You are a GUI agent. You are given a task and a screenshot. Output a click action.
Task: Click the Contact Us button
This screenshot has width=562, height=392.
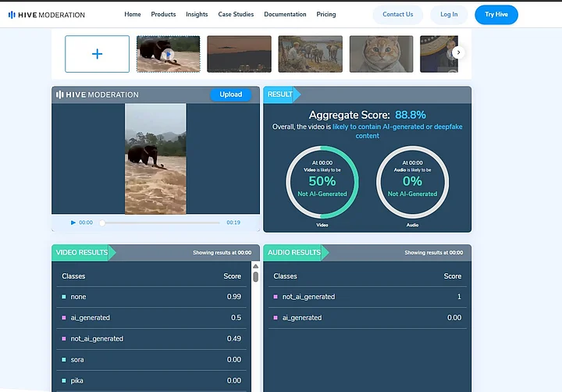397,14
